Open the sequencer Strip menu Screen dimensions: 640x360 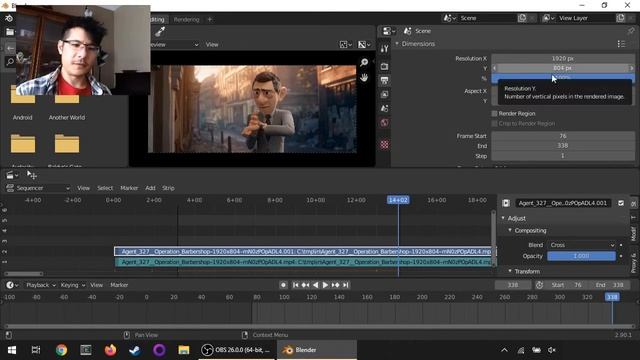(x=168, y=188)
